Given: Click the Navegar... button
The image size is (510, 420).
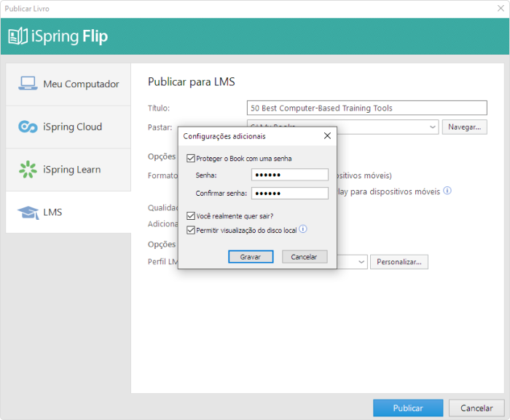Looking at the screenshot, I should coord(465,127).
